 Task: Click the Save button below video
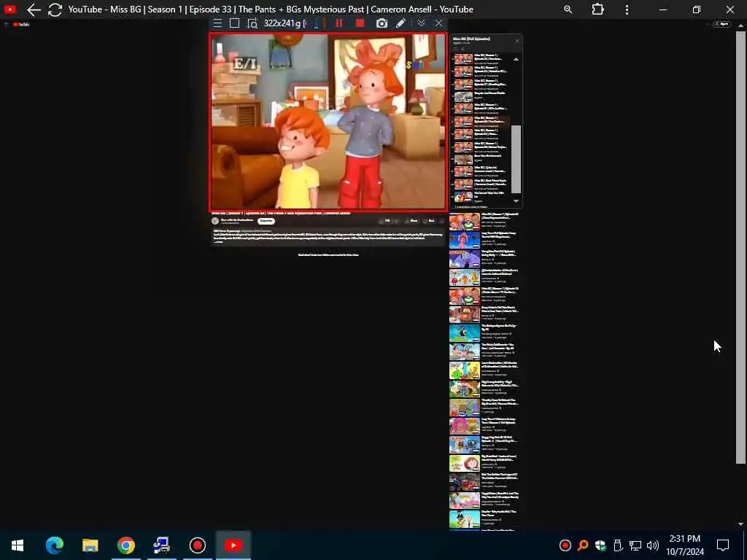click(429, 221)
